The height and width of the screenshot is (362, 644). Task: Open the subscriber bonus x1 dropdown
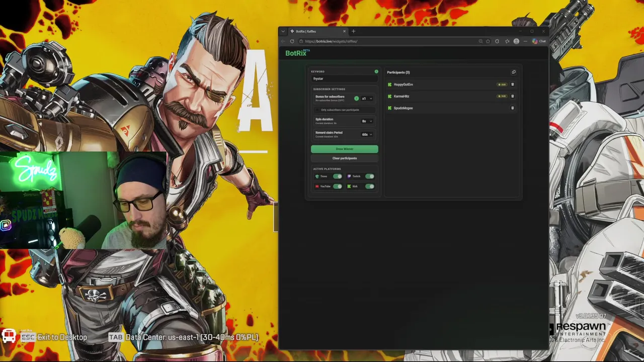point(367,99)
